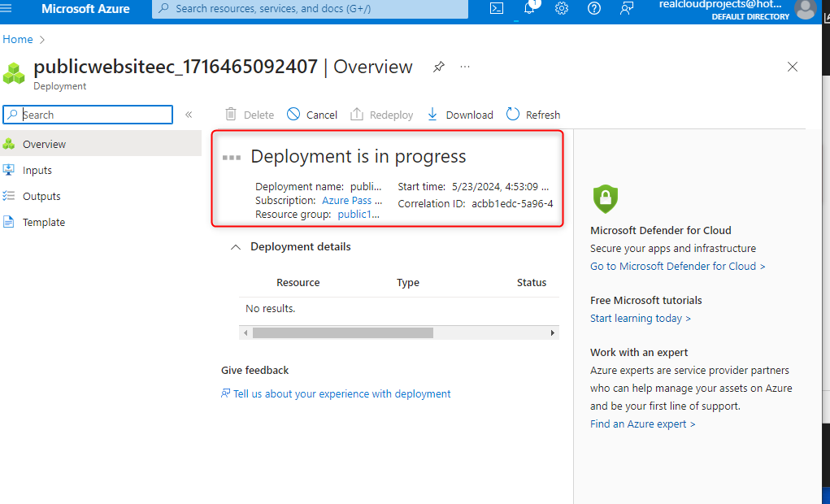Open the Outputs menu item

click(x=41, y=196)
